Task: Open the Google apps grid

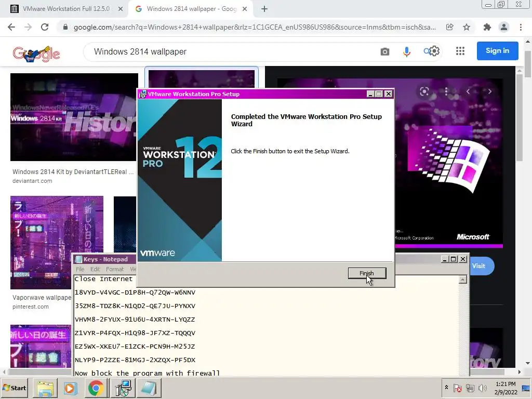Action: point(460,51)
